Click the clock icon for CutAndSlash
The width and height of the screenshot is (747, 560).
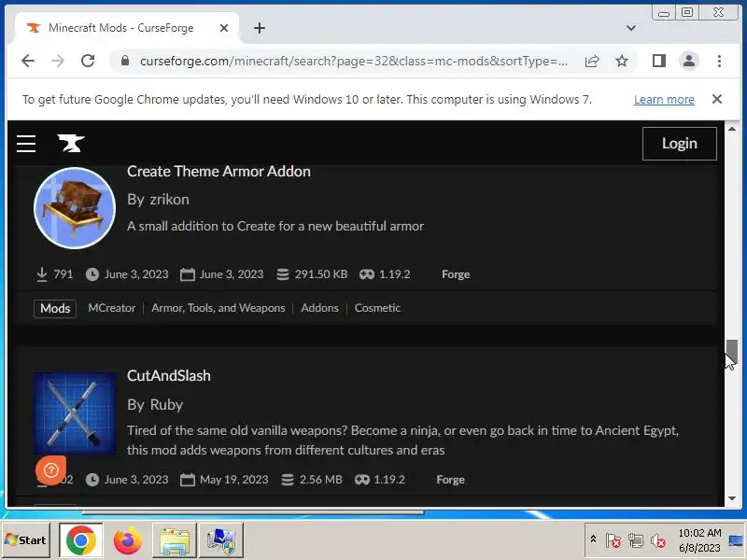[x=92, y=480]
